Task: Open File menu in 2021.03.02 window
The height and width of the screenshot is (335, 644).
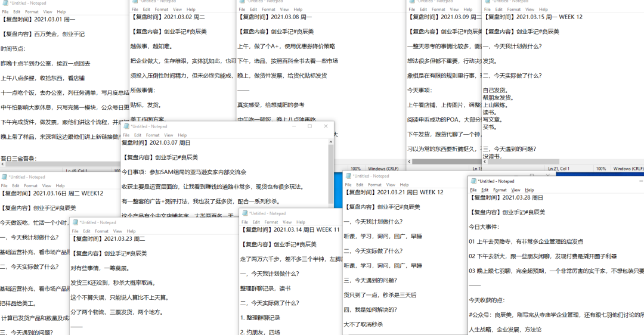Action: (135, 9)
